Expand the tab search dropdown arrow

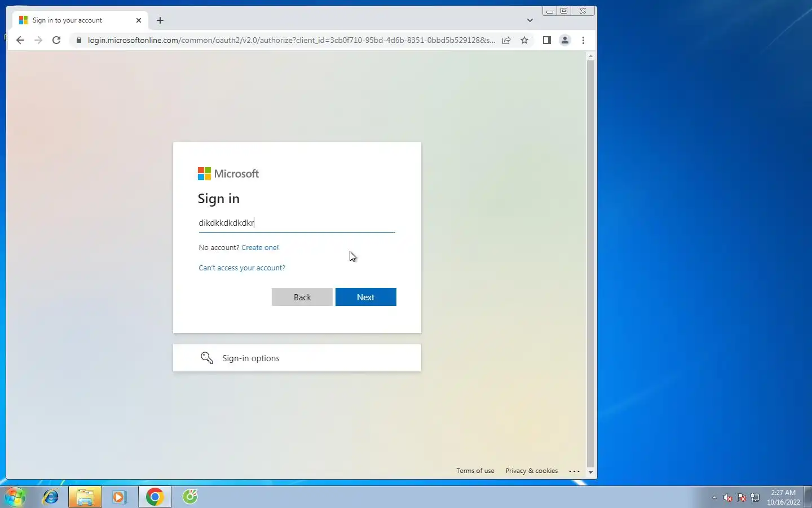click(x=529, y=20)
